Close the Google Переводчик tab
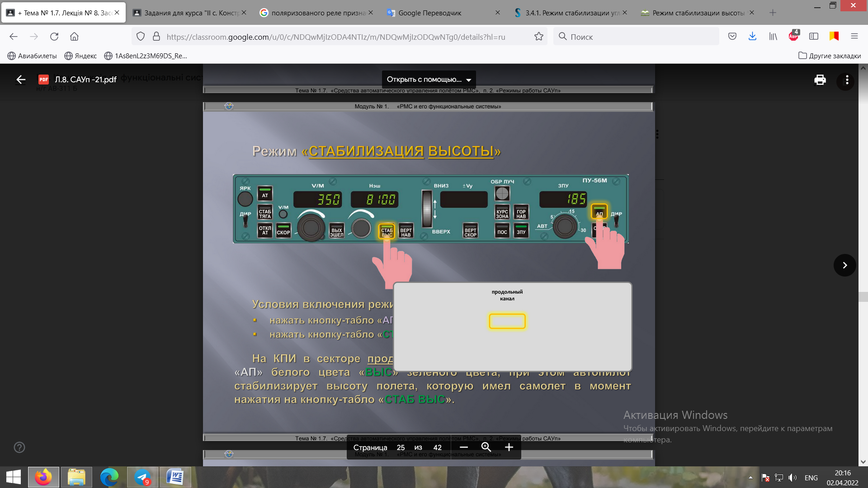The width and height of the screenshot is (868, 488). [x=498, y=13]
